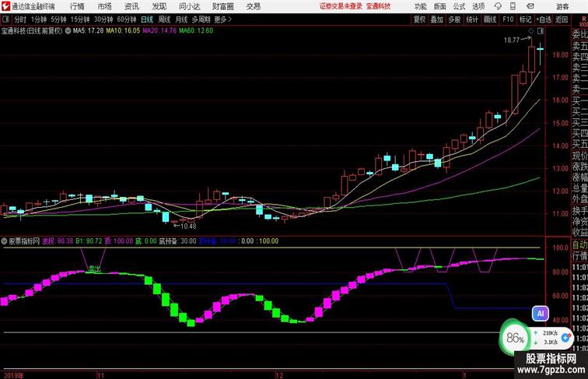Click the 11 month marker on time axis
Screen dimensions: 588x379
coord(100,375)
